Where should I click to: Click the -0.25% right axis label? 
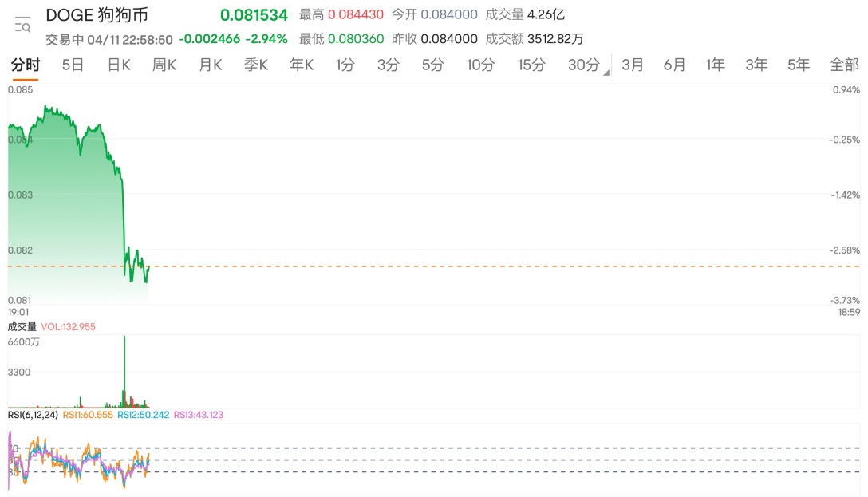pyautogui.click(x=844, y=140)
